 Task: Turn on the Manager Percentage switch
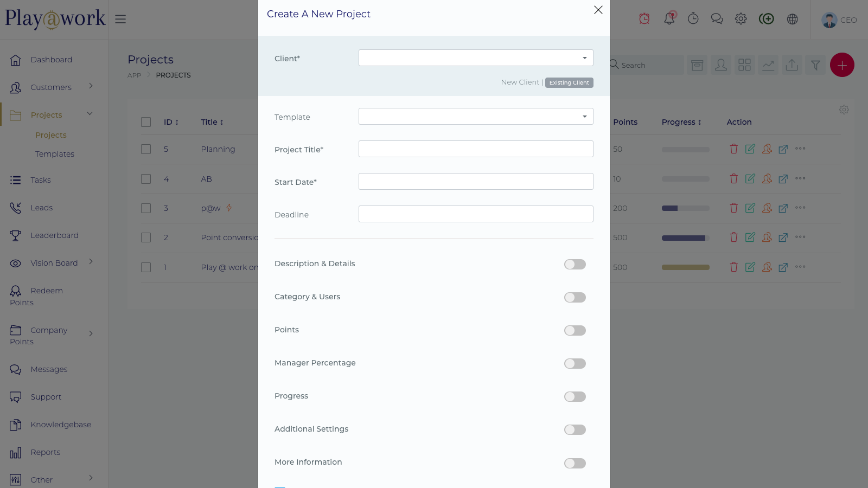575,363
